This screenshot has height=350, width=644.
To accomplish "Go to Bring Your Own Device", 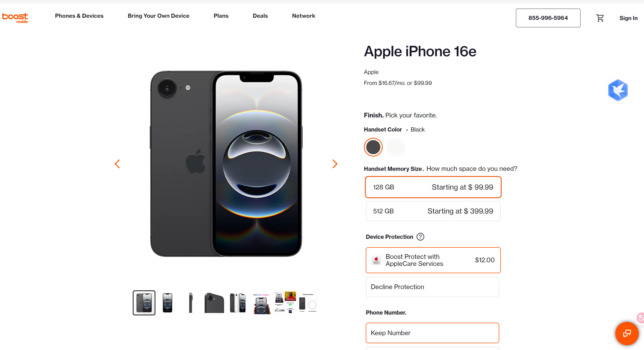I will pos(159,16).
